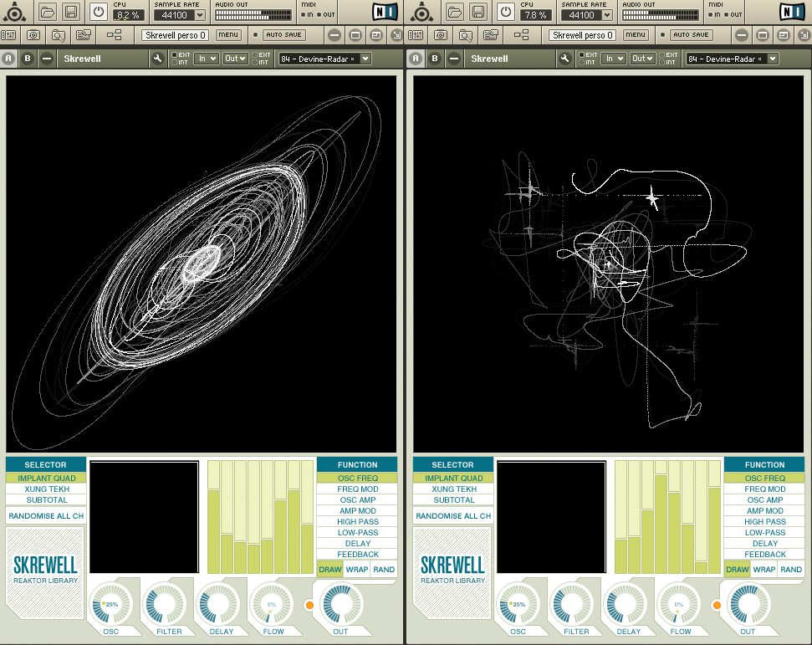This screenshot has width=812, height=645.
Task: Open the folder-magnifier browser icon in left window
Action: tap(58, 35)
